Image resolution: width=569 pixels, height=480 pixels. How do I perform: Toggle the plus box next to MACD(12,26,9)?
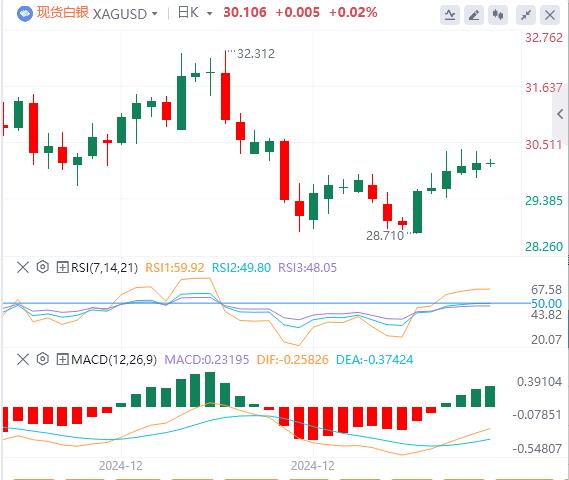tap(62, 360)
